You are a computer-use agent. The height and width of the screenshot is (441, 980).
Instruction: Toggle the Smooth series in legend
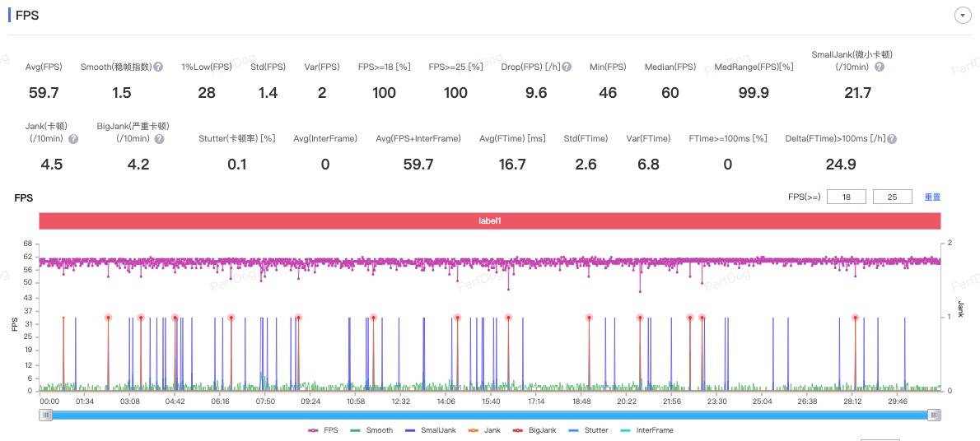point(371,430)
